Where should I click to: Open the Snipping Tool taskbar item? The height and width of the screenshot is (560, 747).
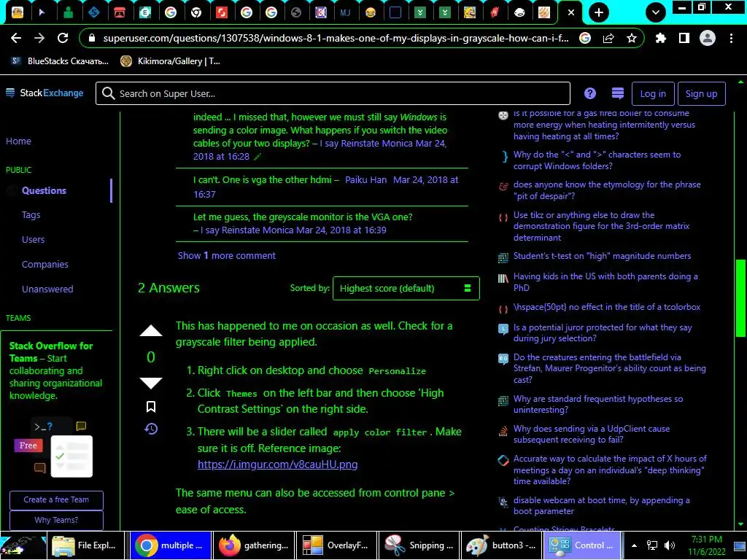(419, 545)
